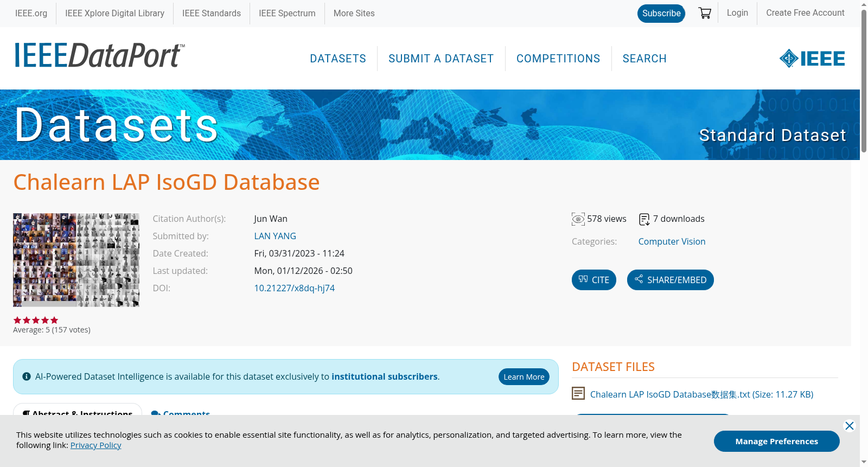This screenshot has height=467, width=868.
Task: Rate the dataset using the five stars
Action: [36, 320]
